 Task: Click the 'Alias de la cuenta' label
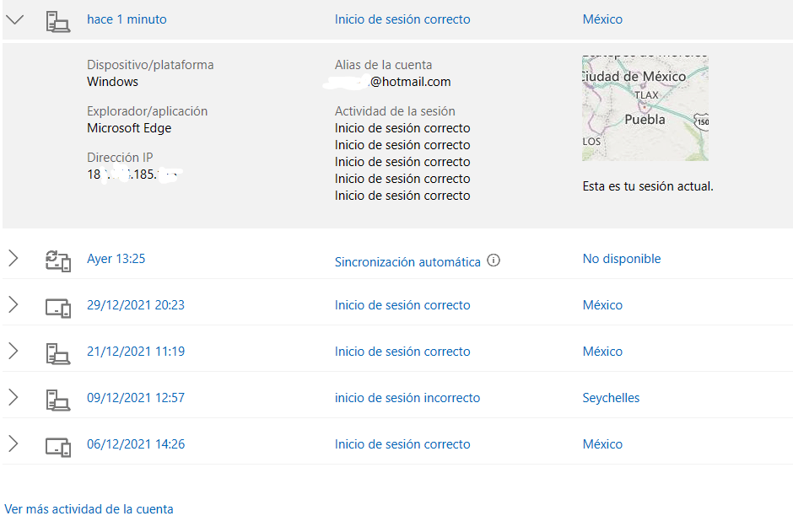(383, 65)
